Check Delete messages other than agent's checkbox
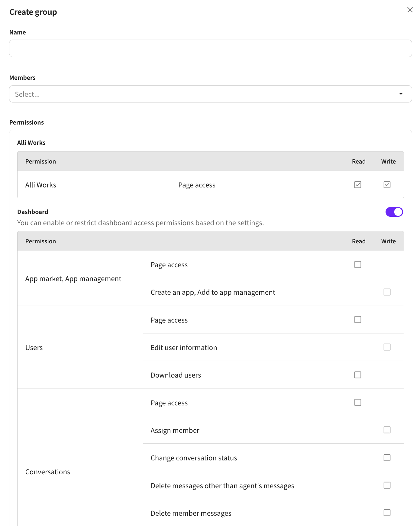This screenshot has height=526, width=420. pyautogui.click(x=387, y=485)
